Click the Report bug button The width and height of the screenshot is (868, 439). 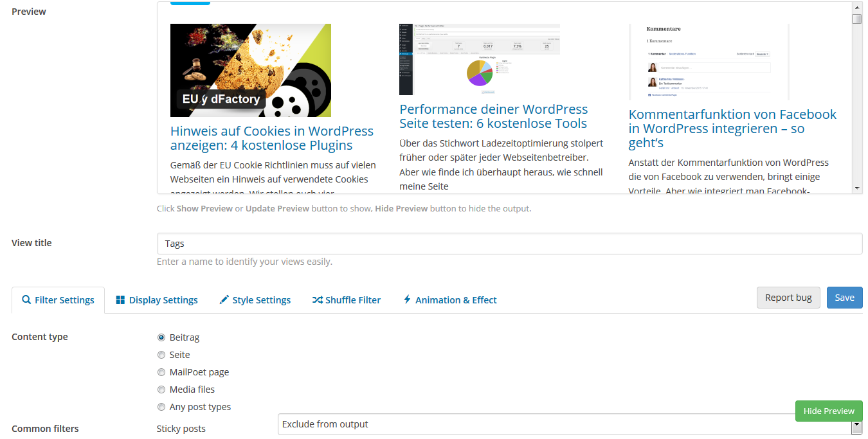788,298
